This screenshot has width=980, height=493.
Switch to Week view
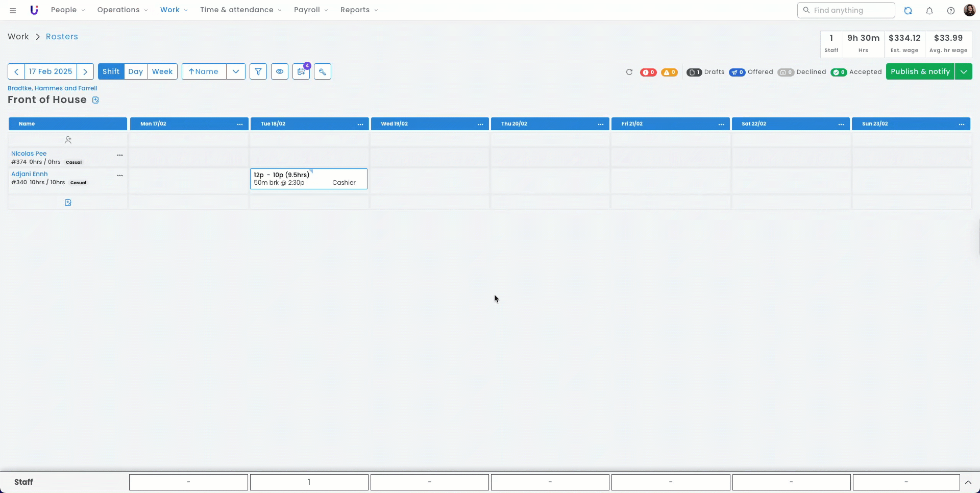(x=162, y=71)
